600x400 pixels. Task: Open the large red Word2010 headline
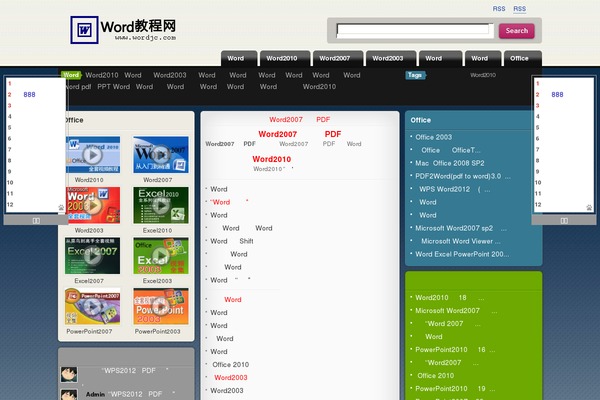click(272, 159)
